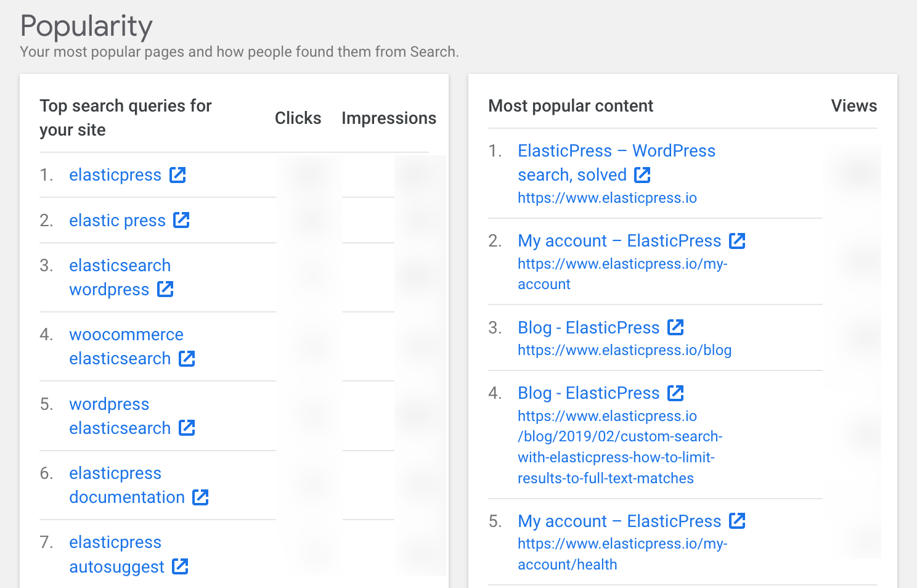This screenshot has height=588, width=917.
Task: Open new-tab icon next to My account ElasticPress
Action: pyautogui.click(x=738, y=240)
